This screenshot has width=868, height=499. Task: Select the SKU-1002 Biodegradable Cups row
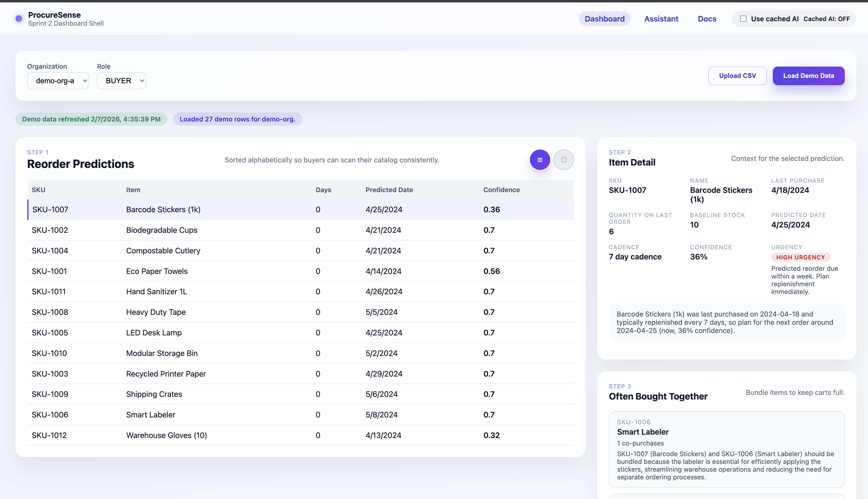tap(300, 230)
